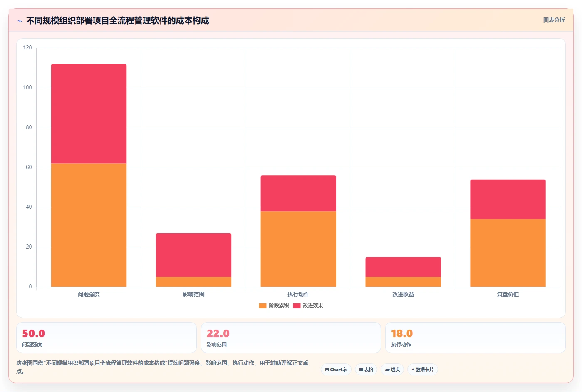The image size is (582, 392).
Task: Click the orange 阶段累积 legend swatch
Action: pyautogui.click(x=263, y=306)
